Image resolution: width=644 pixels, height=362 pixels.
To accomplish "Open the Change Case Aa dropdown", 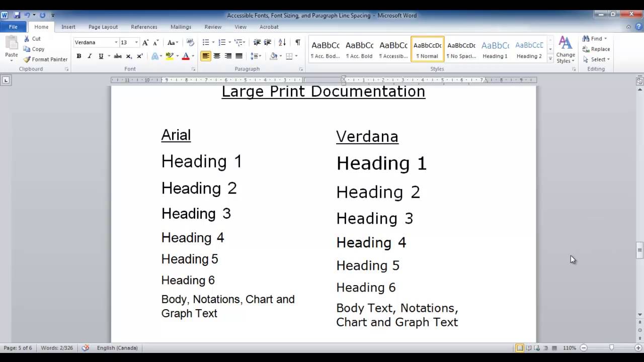I will (x=173, y=43).
